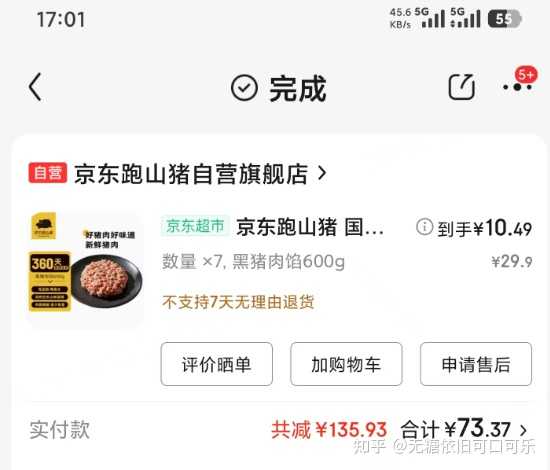Open 京东跑山猪自营旗舰店 store chevron
This screenshot has height=470, width=550.
point(322,173)
